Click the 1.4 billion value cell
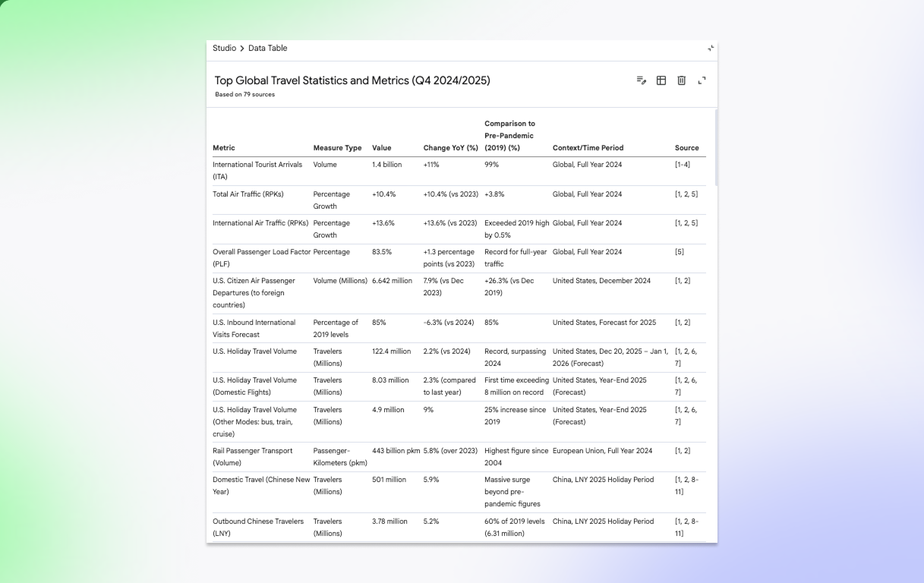Viewport: 924px width, 583px height. coord(386,165)
